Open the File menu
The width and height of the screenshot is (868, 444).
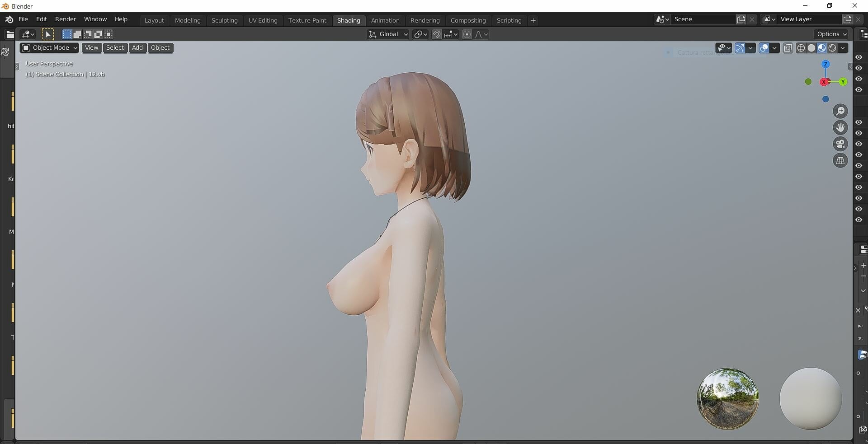tap(23, 19)
